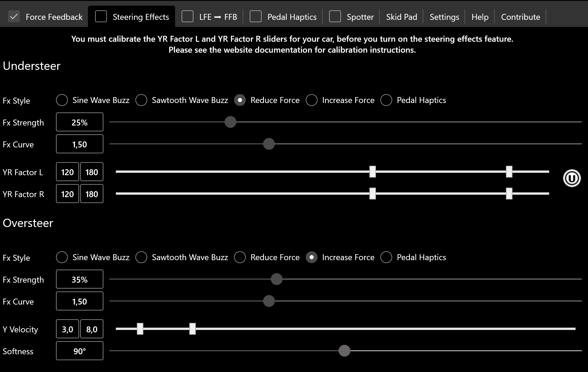The image size is (588, 372).
Task: Switch to the Help tab
Action: click(x=480, y=17)
